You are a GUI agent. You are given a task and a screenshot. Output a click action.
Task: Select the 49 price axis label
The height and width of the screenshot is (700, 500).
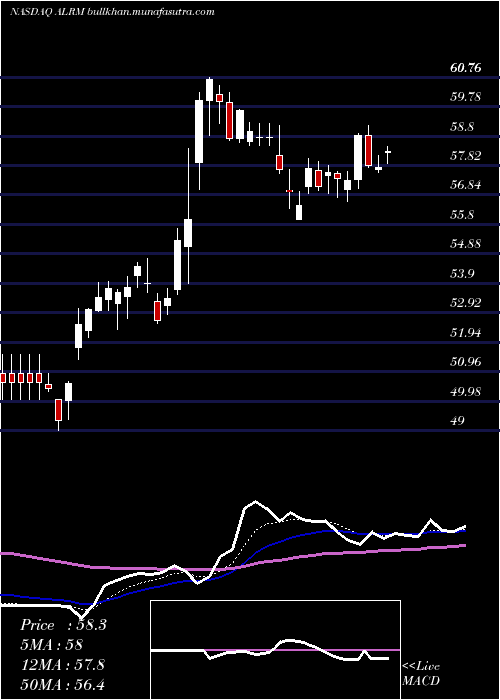pyautogui.click(x=458, y=421)
